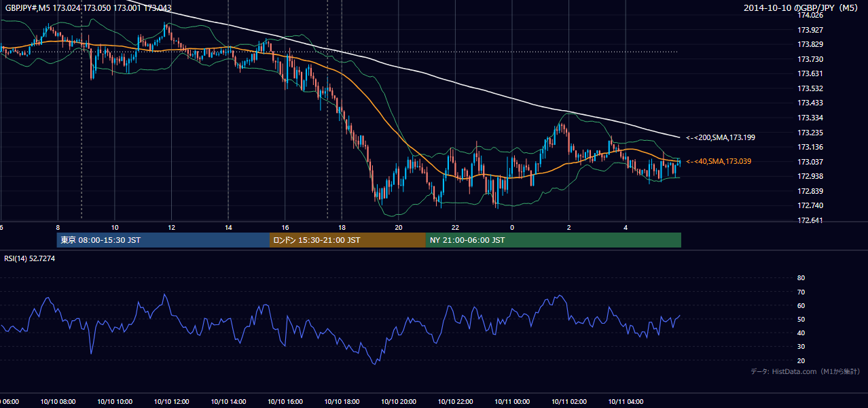Click hour tick 12 under price chart
Image resolution: width=868 pixels, height=408 pixels.
pyautogui.click(x=171, y=227)
